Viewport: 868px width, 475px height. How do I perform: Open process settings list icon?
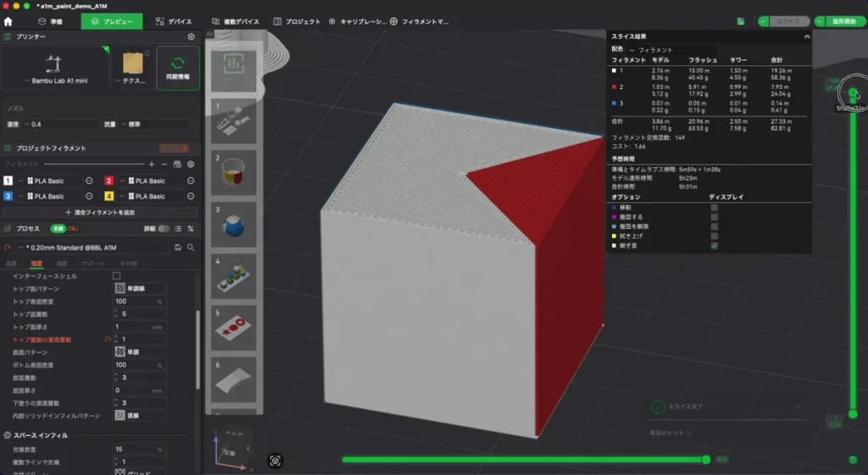178,229
